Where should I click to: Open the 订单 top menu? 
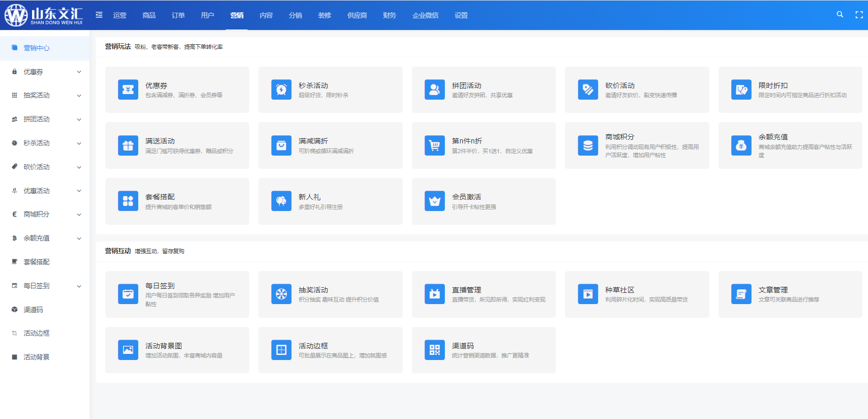[x=178, y=15]
